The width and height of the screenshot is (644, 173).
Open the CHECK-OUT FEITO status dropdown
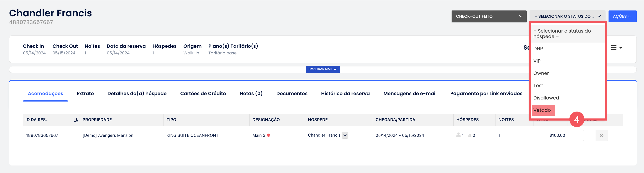[489, 16]
